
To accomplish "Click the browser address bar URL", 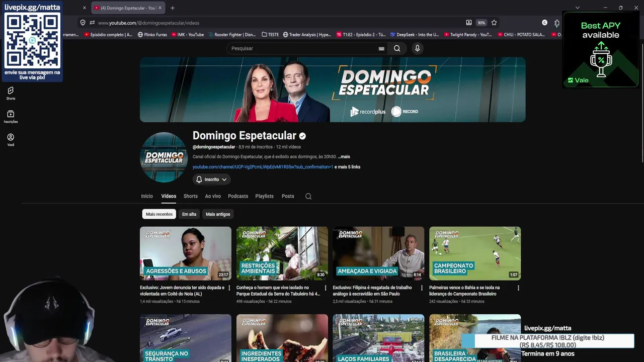I will (148, 23).
